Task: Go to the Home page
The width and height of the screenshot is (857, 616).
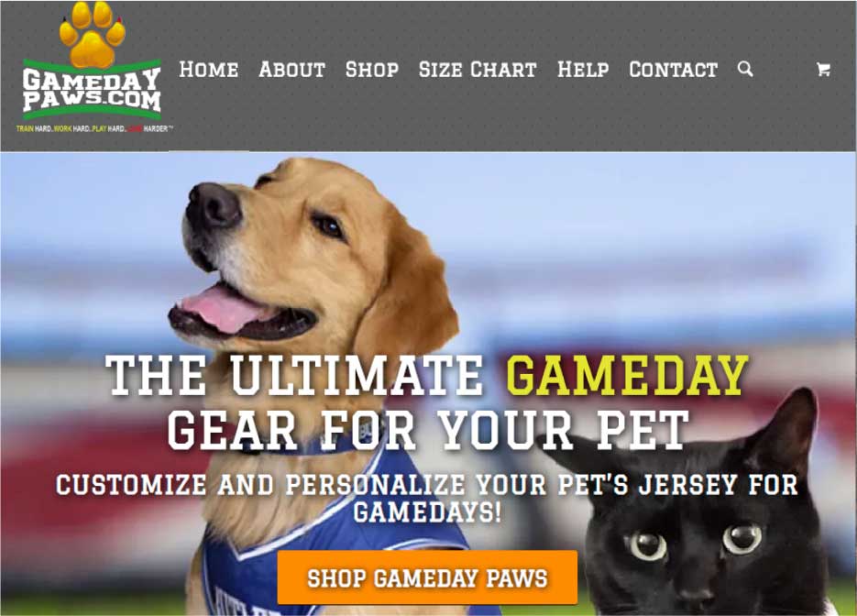Action: [x=209, y=70]
